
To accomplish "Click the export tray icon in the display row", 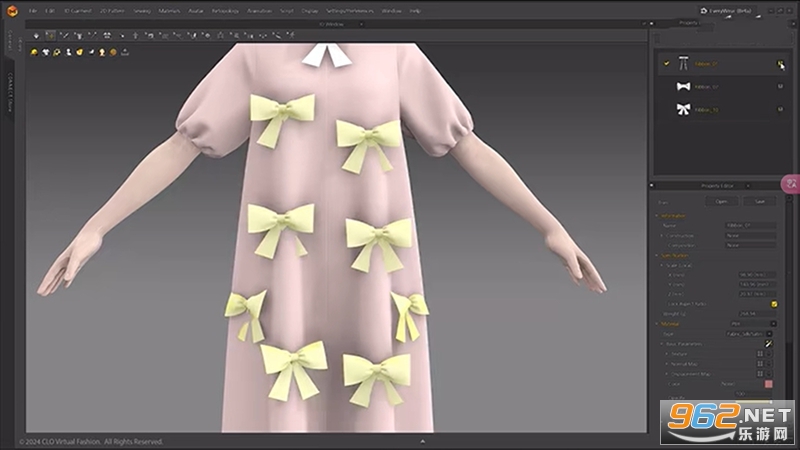I will [x=125, y=52].
